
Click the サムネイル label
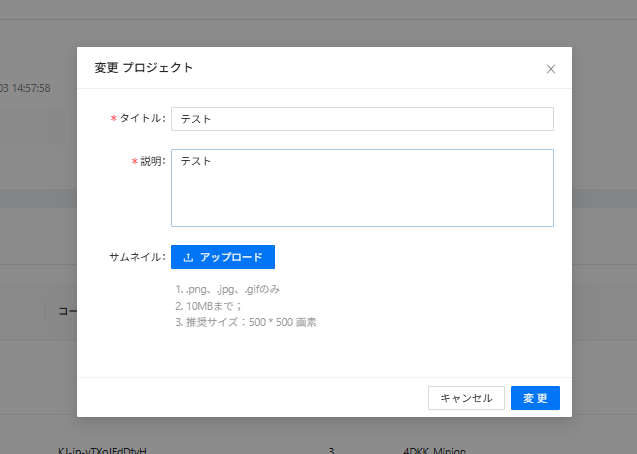point(136,257)
